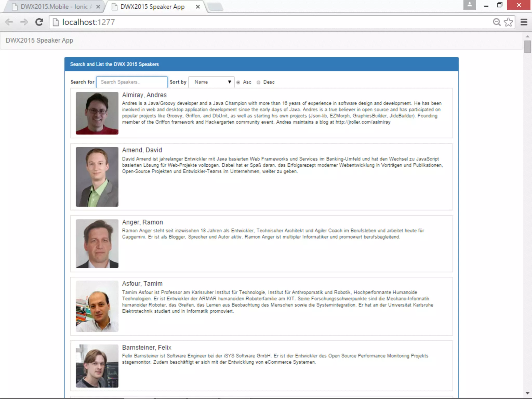Open the Chrome hamburger menu

coord(524,22)
